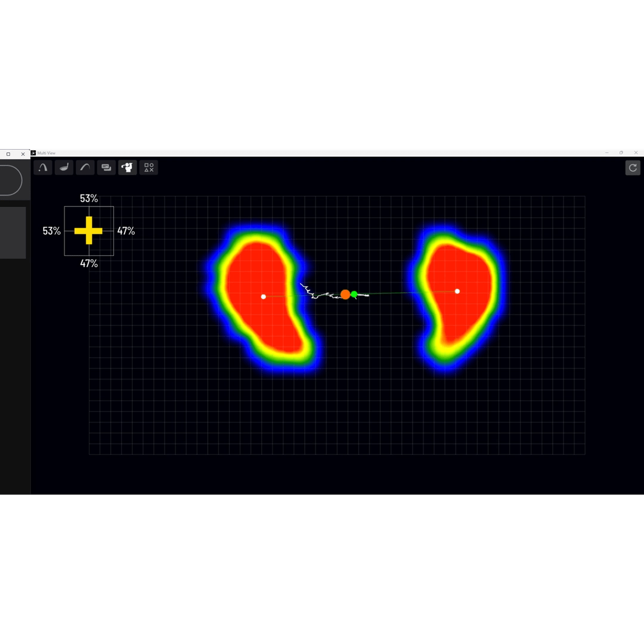Image resolution: width=644 pixels, height=644 pixels.
Task: Click the yellow cross balance indicator
Action: pyautogui.click(x=88, y=231)
